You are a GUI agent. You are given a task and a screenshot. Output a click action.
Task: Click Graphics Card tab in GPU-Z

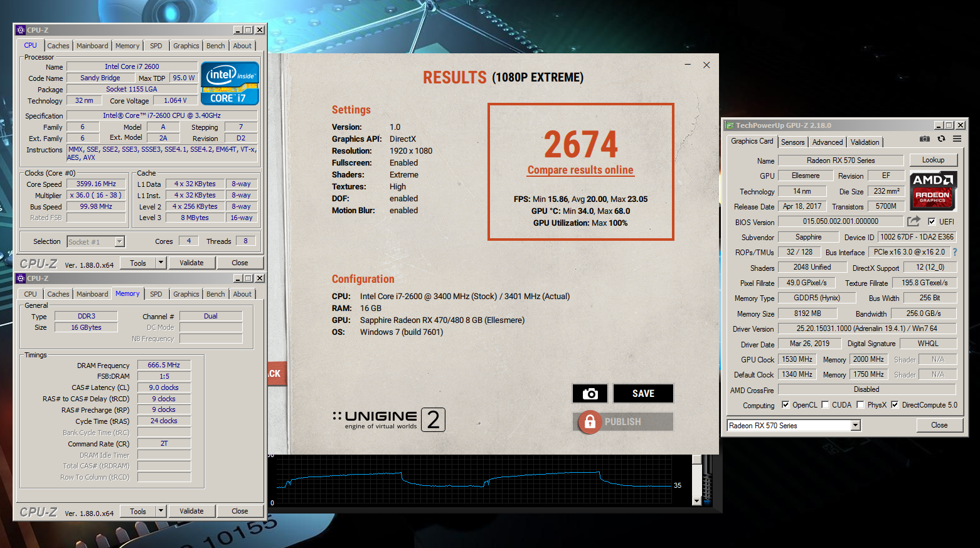(x=752, y=141)
